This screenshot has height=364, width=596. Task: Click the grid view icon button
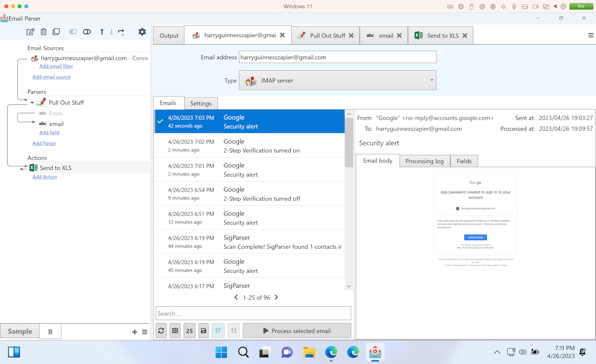[175, 331]
